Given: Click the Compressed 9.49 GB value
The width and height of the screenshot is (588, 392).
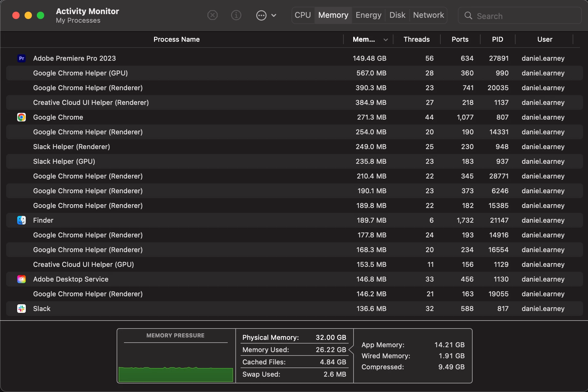Looking at the screenshot, I should click(x=451, y=367).
